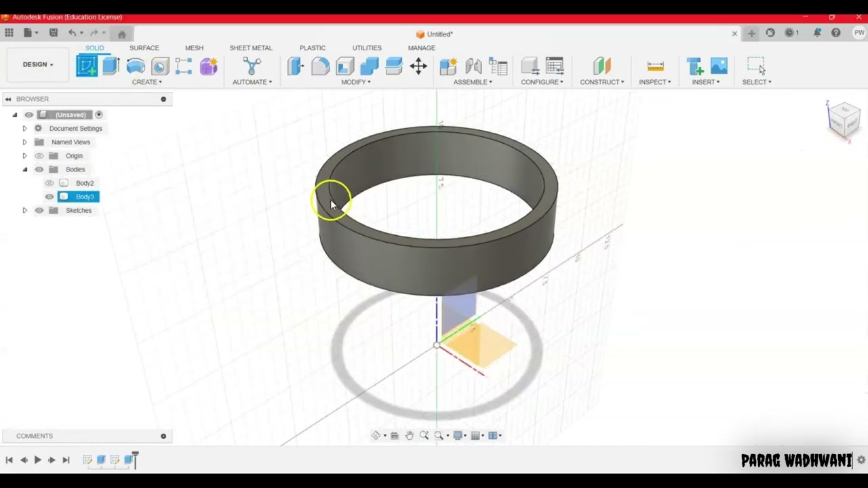The width and height of the screenshot is (868, 488).
Task: Select the Hole tool
Action: [160, 66]
